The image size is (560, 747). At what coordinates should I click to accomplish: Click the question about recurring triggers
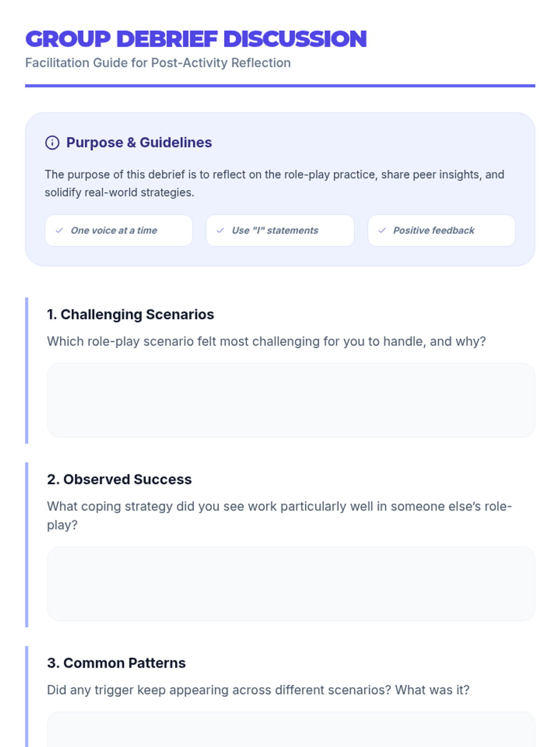coord(258,690)
